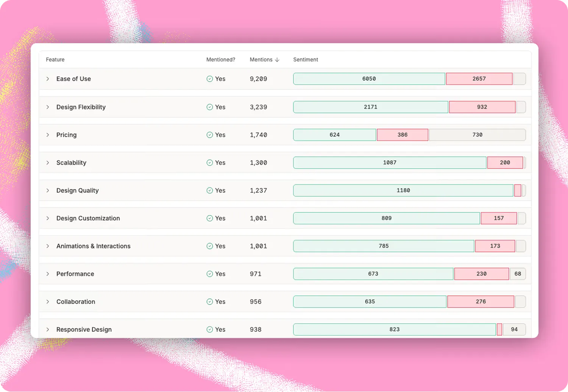Expand the Ease of Use row

[48, 79]
